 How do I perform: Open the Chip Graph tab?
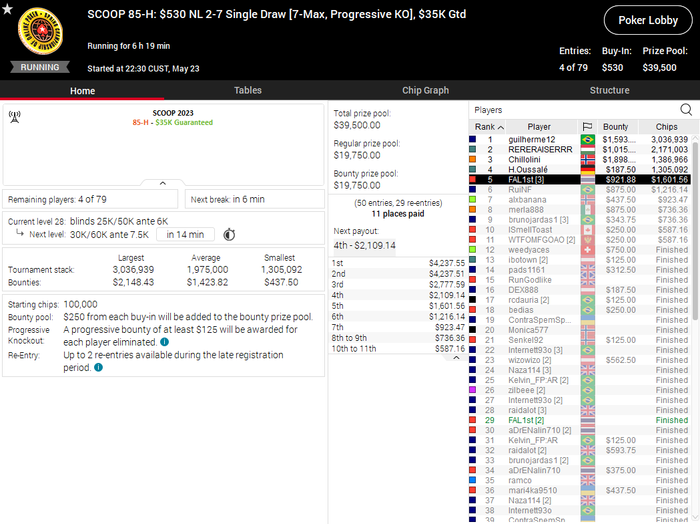(x=425, y=90)
